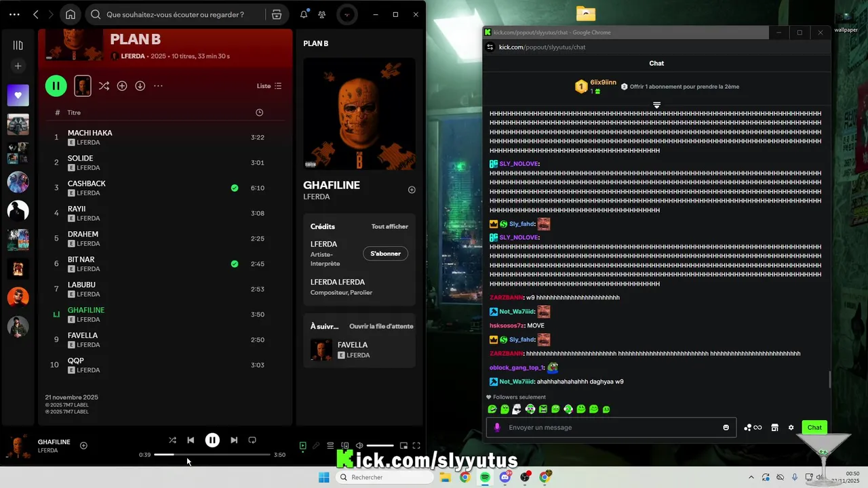Open the lyrics microphone icon

(x=316, y=445)
